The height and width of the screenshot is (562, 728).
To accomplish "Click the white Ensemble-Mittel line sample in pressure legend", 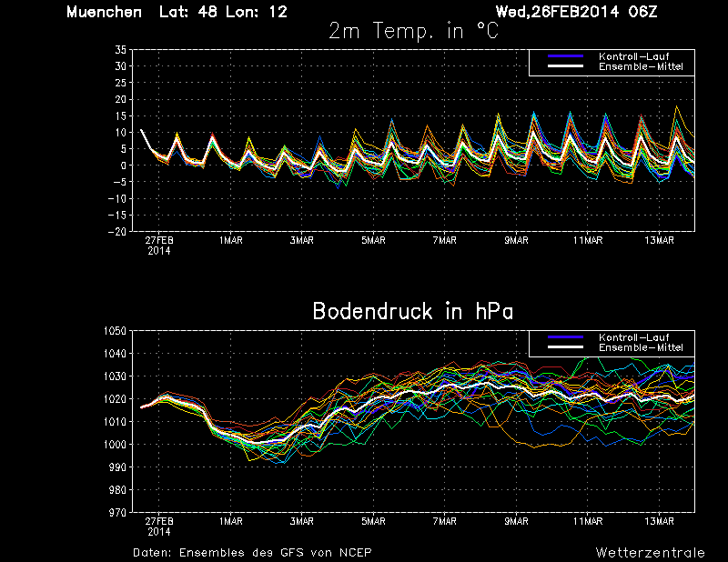I will tap(565, 347).
